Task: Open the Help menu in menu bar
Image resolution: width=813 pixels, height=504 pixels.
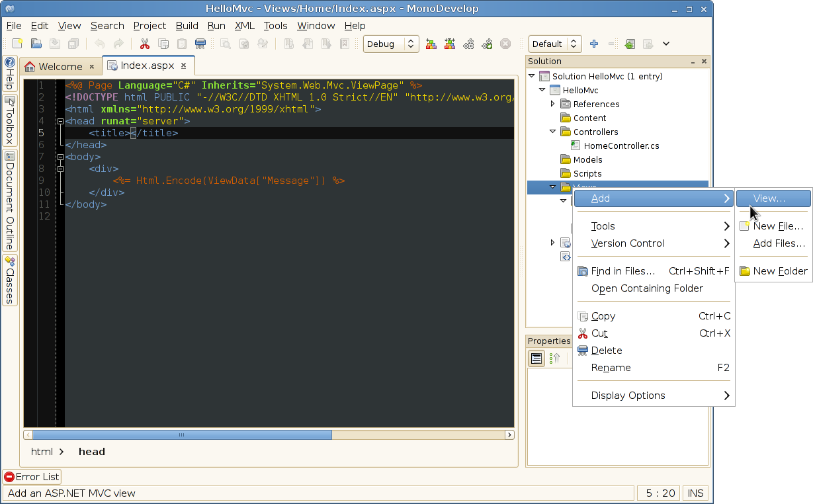Action: point(355,25)
